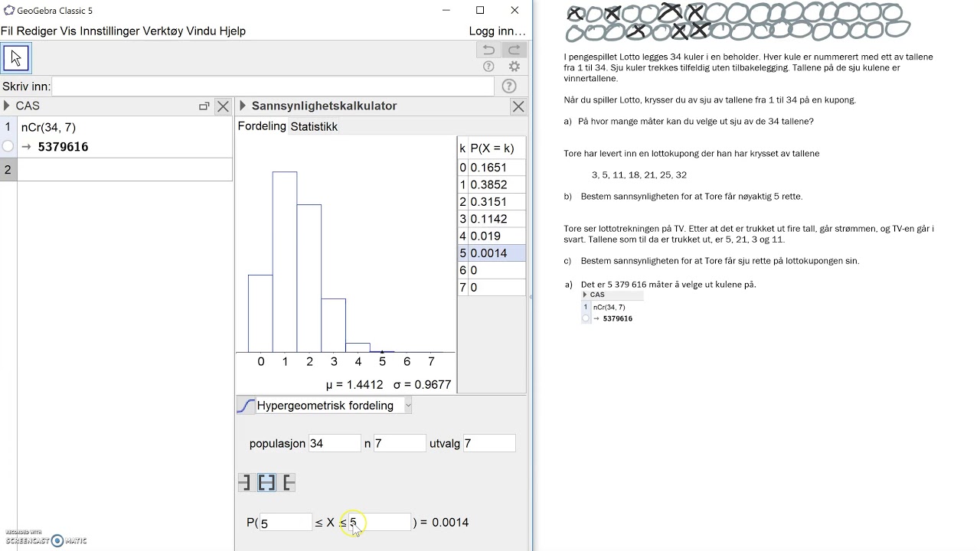Redo the last action

[514, 50]
